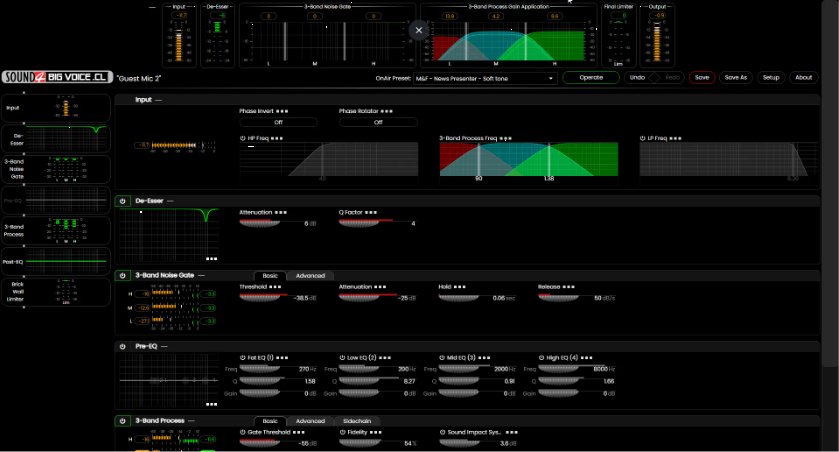The width and height of the screenshot is (839, 452).
Task: Toggle the Phase Invert Off switch
Action: 278,122
